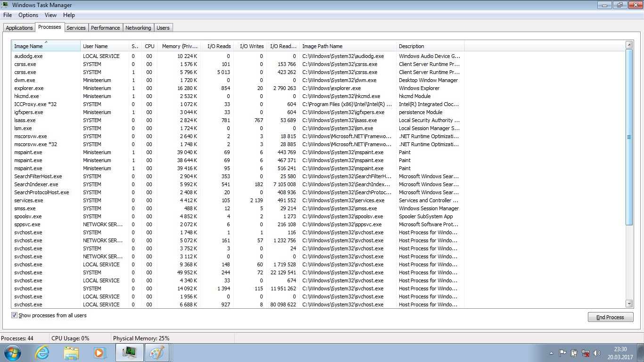Click the End Process button
Screen dimensions: 644x362
pos(611,317)
